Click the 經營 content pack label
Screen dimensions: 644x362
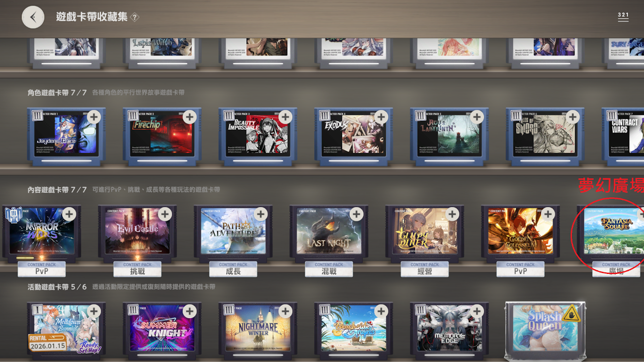(x=425, y=270)
